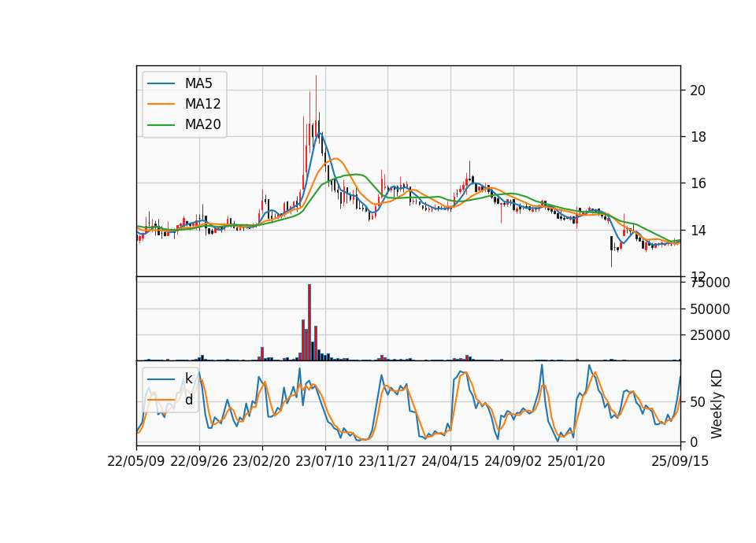Click the green MA20 legend line sample
This screenshot has width=756, height=543.
(161, 124)
